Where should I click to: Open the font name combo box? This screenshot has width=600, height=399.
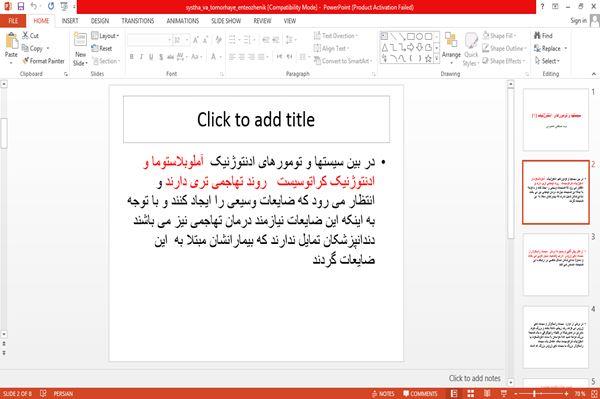pyautogui.click(x=149, y=40)
